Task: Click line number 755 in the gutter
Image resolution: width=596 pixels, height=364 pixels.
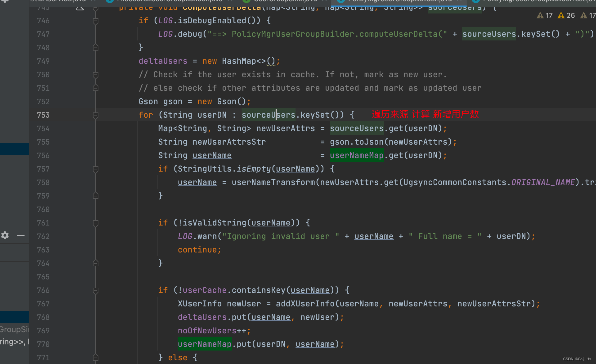Action: 43,142
